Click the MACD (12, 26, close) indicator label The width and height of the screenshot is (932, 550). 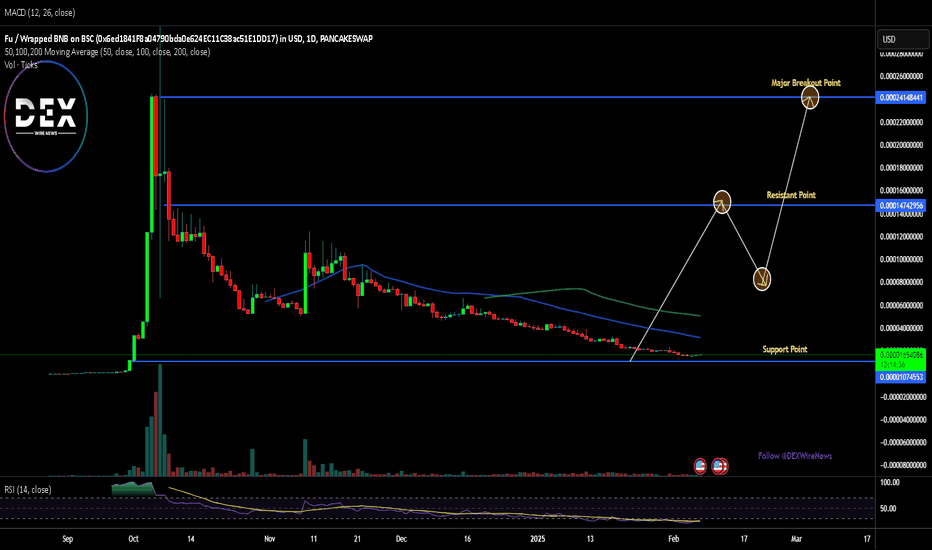click(40, 12)
